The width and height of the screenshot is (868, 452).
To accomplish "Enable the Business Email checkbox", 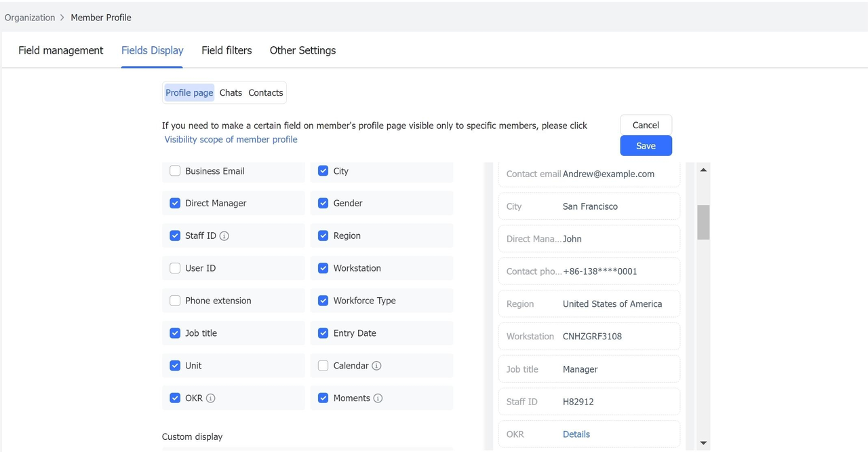I will pyautogui.click(x=175, y=171).
